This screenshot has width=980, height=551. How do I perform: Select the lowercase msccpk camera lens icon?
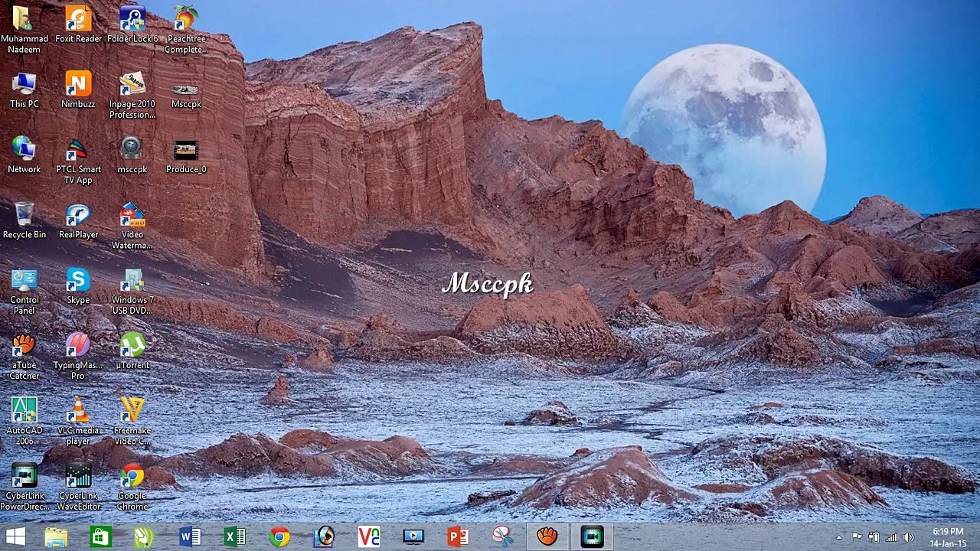pyautogui.click(x=132, y=155)
